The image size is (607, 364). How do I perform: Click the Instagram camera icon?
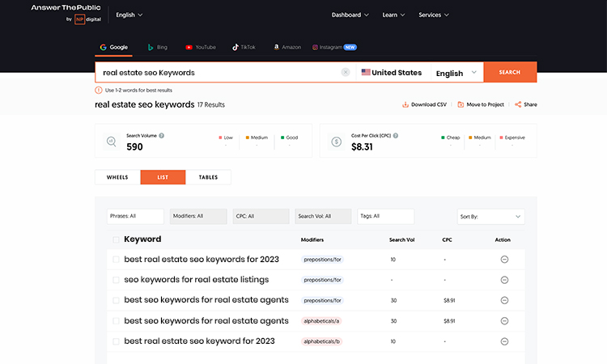tap(315, 47)
